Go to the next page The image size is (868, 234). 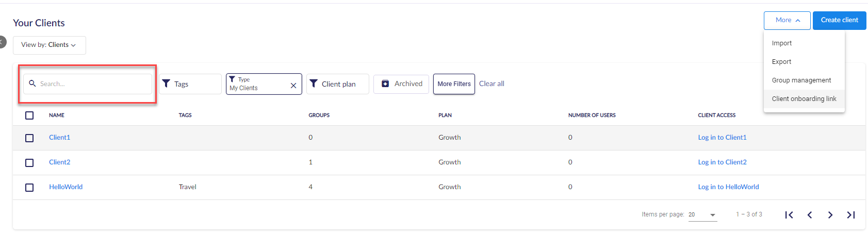click(830, 215)
